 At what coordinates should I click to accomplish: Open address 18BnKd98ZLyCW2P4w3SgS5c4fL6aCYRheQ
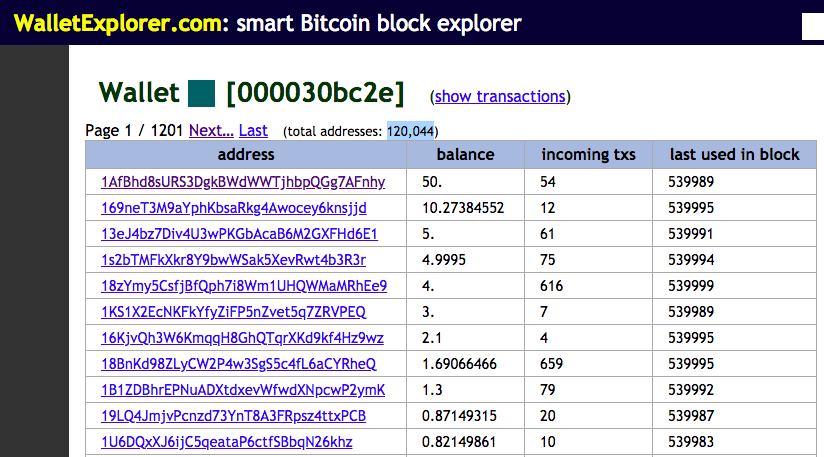239,364
